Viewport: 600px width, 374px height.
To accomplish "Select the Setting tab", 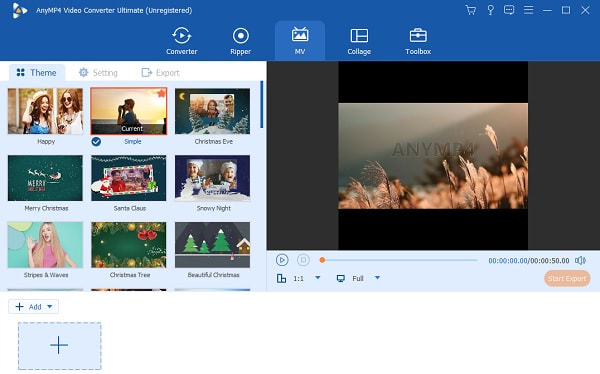I will (98, 72).
